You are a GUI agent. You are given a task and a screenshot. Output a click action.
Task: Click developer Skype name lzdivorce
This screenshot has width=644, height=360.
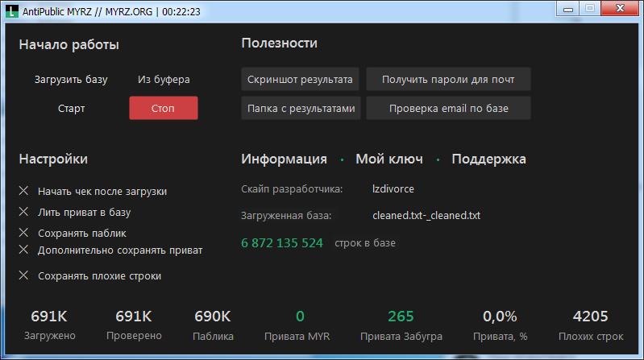(393, 188)
